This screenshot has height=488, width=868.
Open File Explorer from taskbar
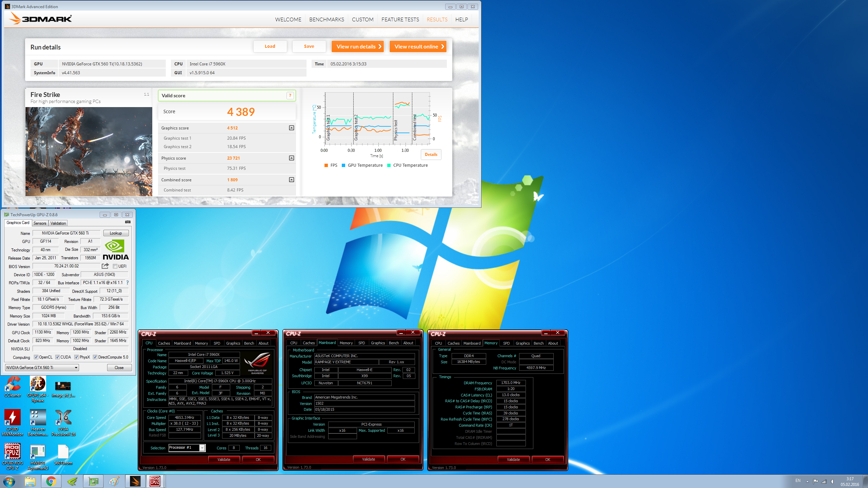pyautogui.click(x=30, y=481)
